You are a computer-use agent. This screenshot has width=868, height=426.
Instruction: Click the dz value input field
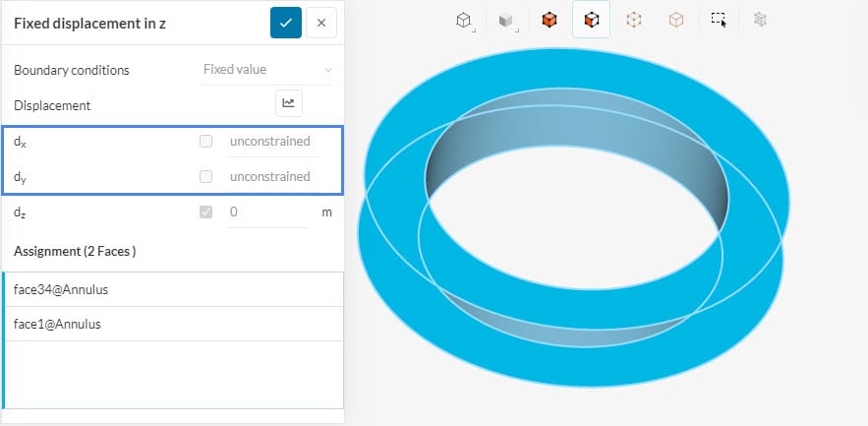coord(266,212)
